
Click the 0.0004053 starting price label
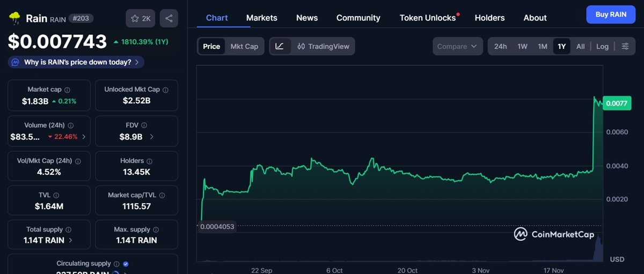[217, 226]
